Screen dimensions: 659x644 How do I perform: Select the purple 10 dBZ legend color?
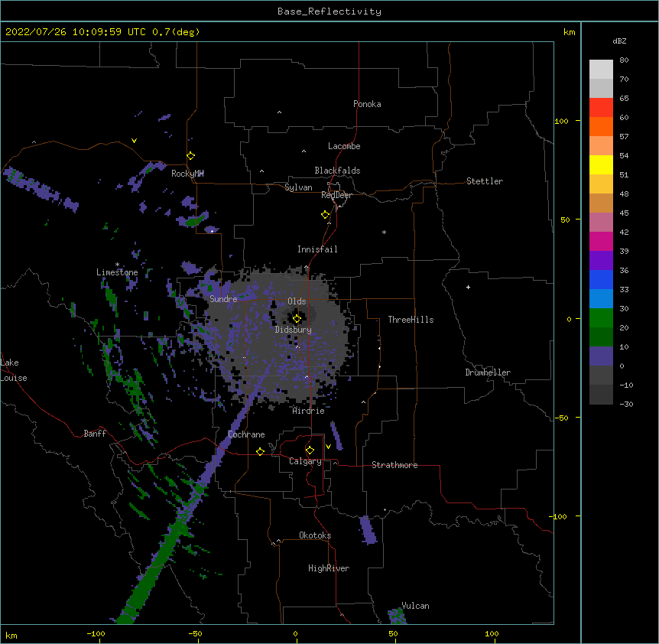pos(601,356)
